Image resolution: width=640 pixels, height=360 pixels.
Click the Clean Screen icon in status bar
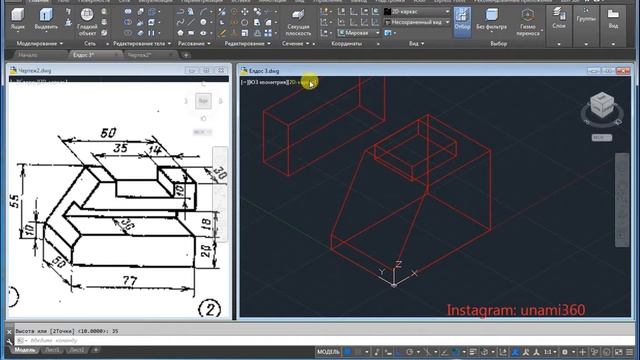619,352
